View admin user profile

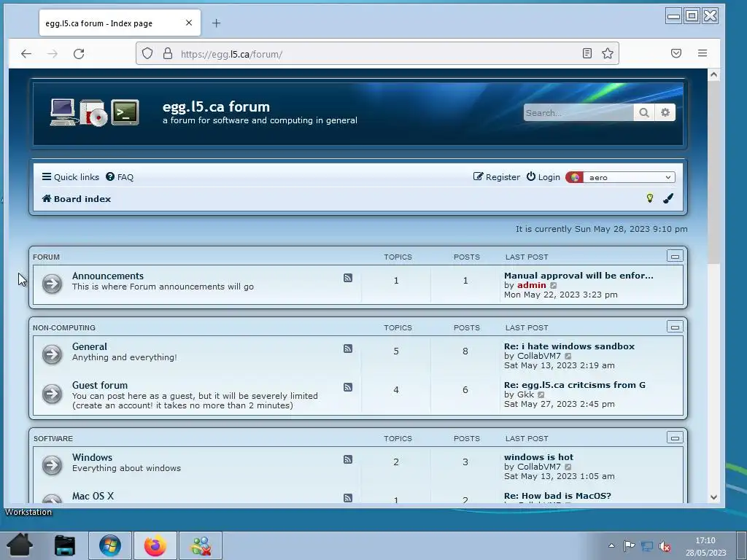(532, 285)
